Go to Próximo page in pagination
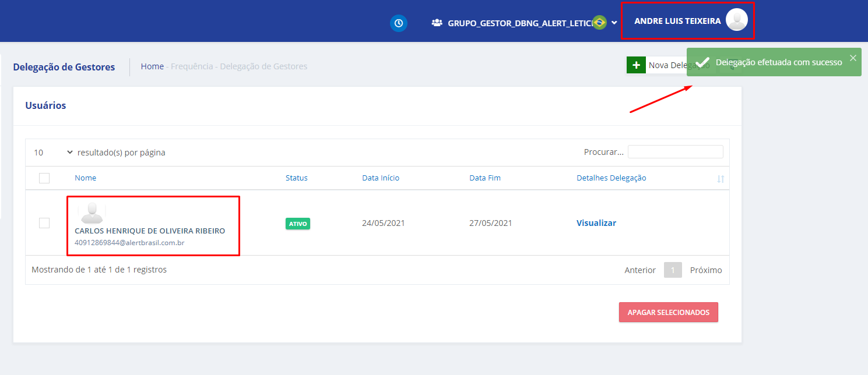The image size is (868, 375). coord(705,270)
